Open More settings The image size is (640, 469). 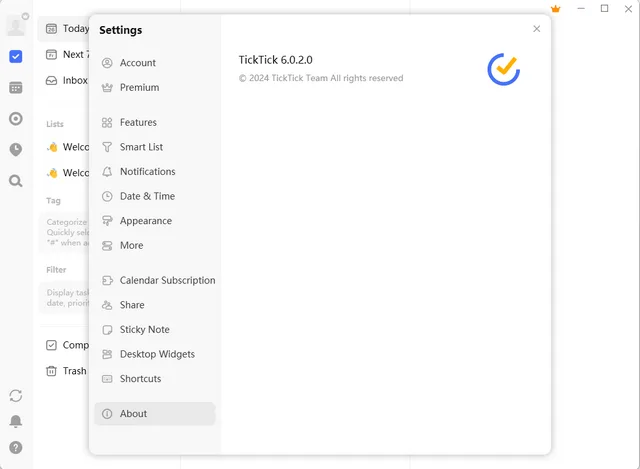pyautogui.click(x=155, y=245)
